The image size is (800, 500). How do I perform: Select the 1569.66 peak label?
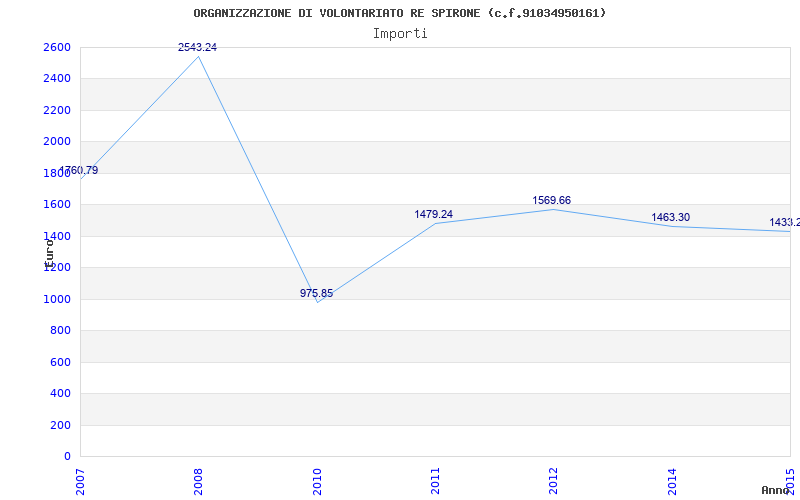click(x=551, y=200)
